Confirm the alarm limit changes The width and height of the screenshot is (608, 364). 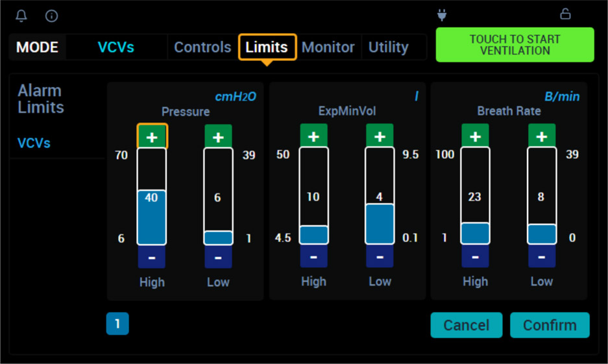coord(550,325)
